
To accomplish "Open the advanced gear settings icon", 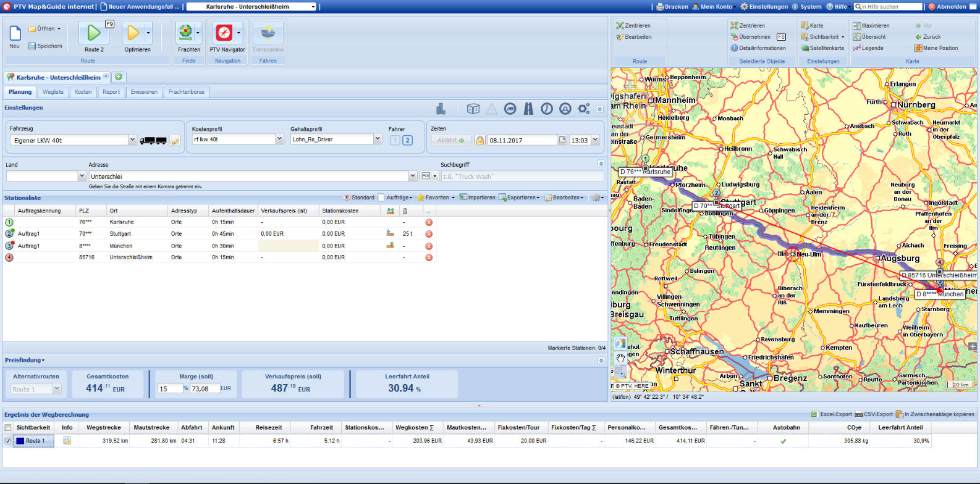I will click(x=583, y=109).
